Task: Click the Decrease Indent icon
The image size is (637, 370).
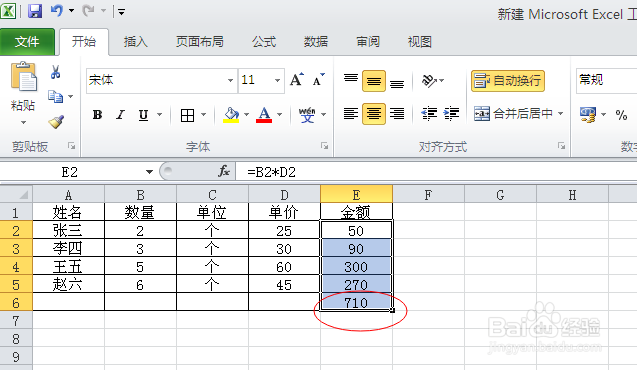Action: (x=429, y=114)
